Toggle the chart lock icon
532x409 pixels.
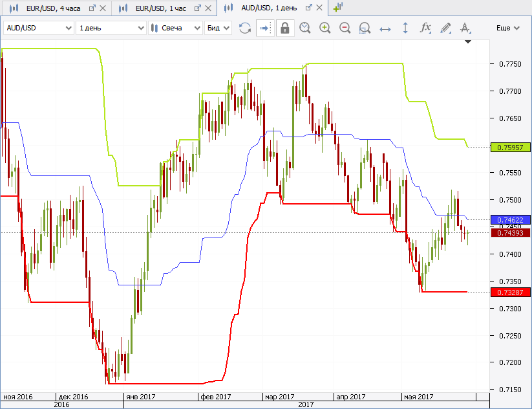pyautogui.click(x=285, y=28)
